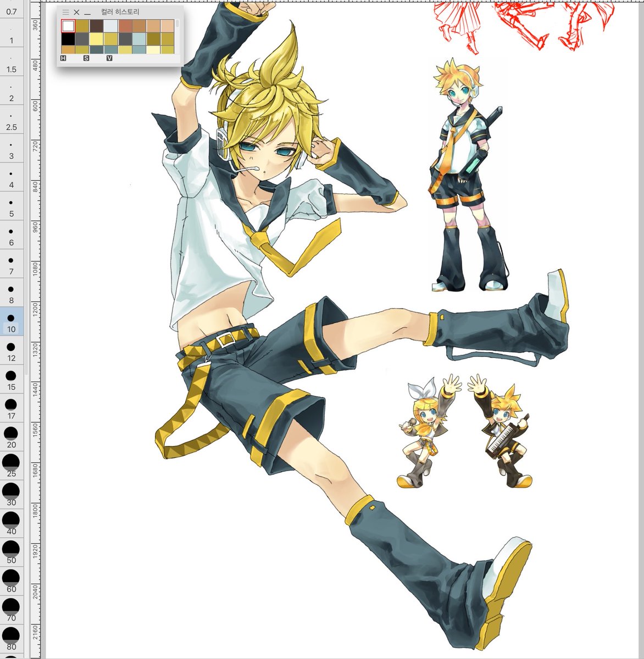Click the V value label in color history
This screenshot has width=644, height=659.
109,58
